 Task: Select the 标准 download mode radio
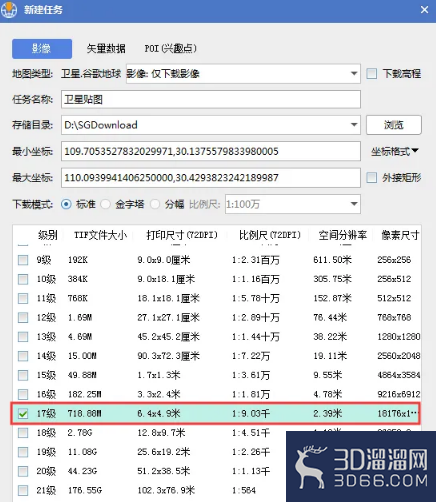(x=66, y=204)
